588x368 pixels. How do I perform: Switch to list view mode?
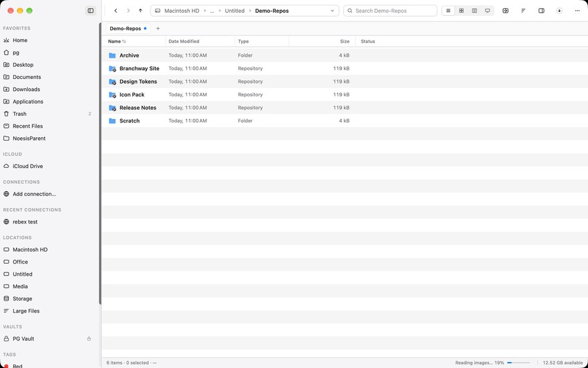[448, 11]
